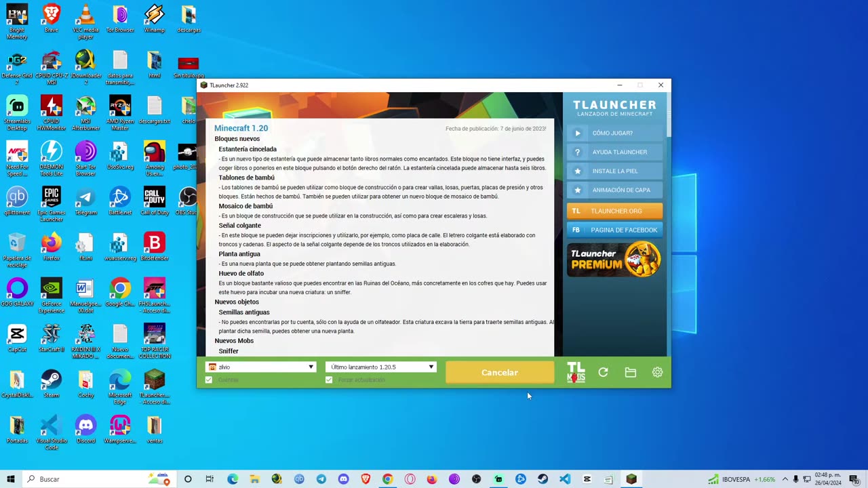Click ANIMACIÓN DE CAPA button

614,190
